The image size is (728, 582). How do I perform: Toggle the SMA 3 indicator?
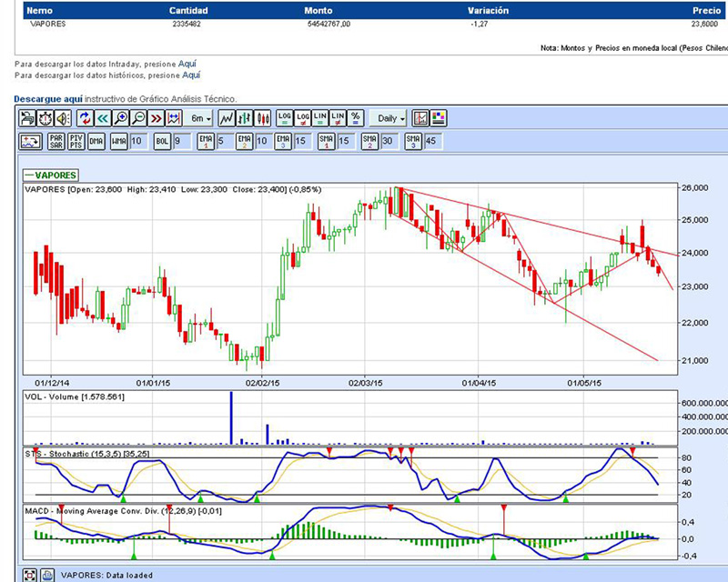click(x=412, y=141)
